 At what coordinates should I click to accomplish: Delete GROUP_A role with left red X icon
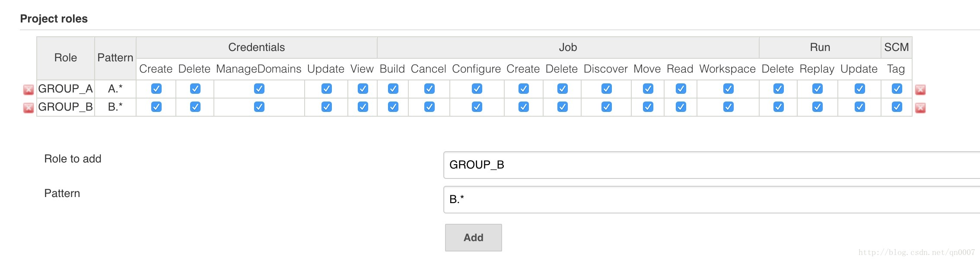click(x=29, y=89)
